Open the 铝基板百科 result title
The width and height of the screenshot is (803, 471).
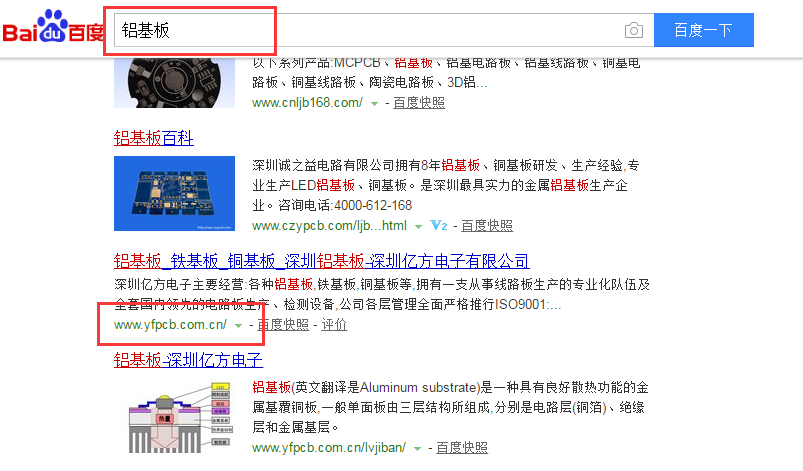pyautogui.click(x=154, y=138)
